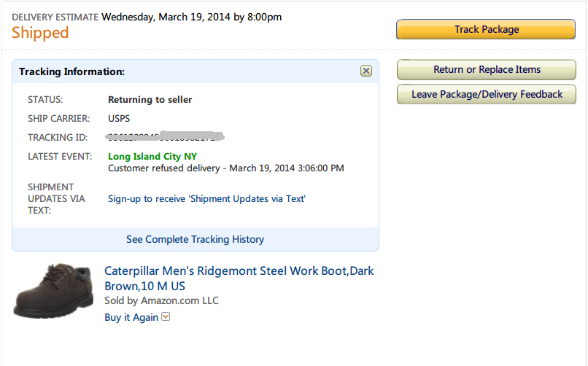Click the Shipment Updates via Text label
The width and height of the screenshot is (588, 366).
click(x=56, y=198)
